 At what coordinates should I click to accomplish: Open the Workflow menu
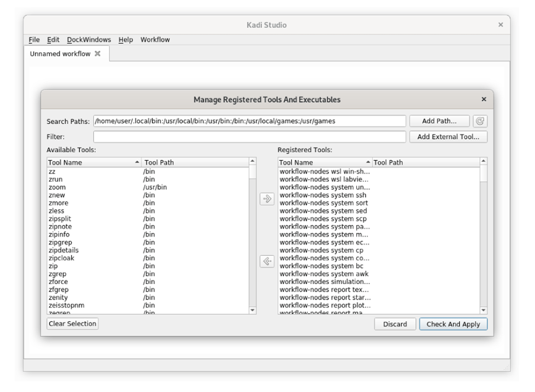click(155, 40)
